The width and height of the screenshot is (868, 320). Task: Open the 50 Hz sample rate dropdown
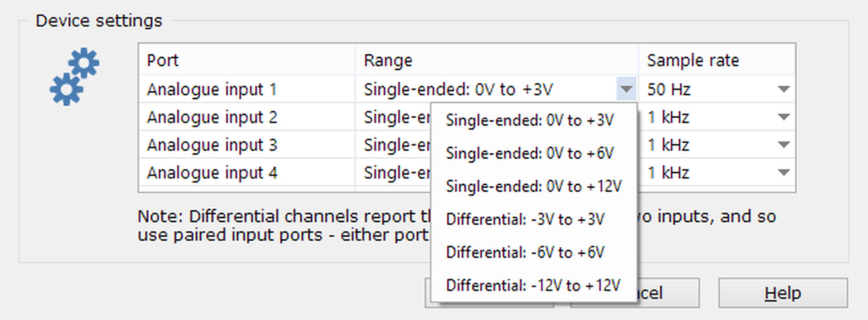click(x=784, y=89)
